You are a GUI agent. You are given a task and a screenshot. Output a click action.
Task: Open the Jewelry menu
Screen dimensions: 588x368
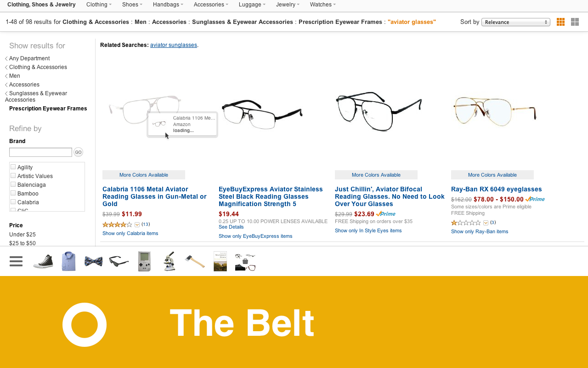pos(288,5)
